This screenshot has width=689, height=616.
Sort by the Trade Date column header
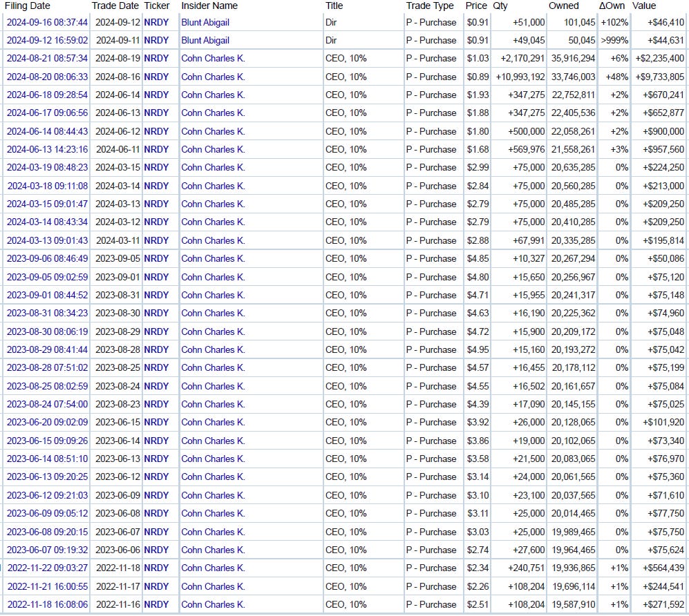(x=115, y=6)
